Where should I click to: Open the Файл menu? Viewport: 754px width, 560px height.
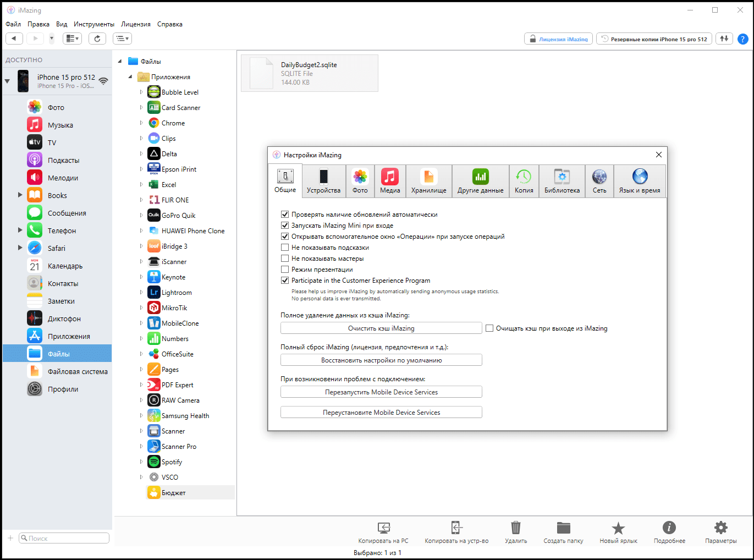pos(13,24)
